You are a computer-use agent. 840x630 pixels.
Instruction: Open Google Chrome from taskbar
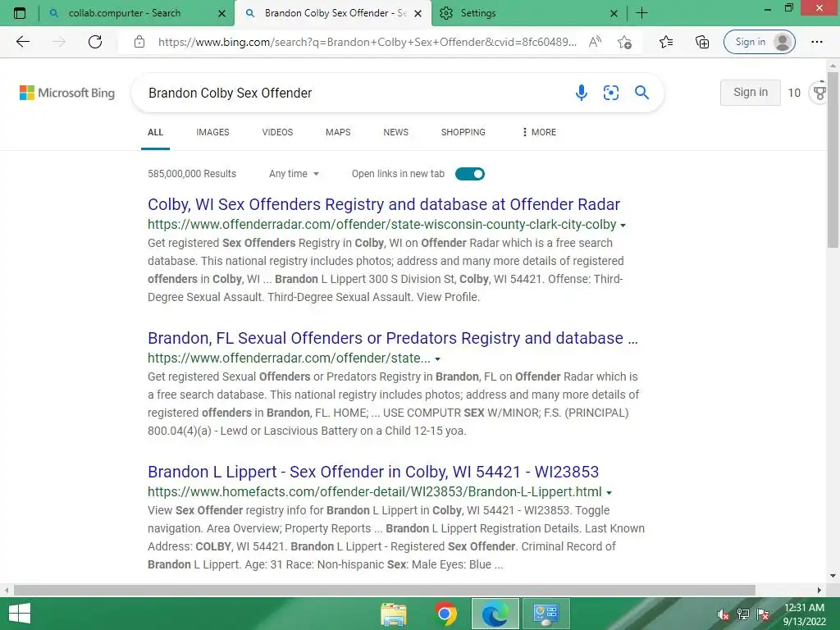point(445,614)
